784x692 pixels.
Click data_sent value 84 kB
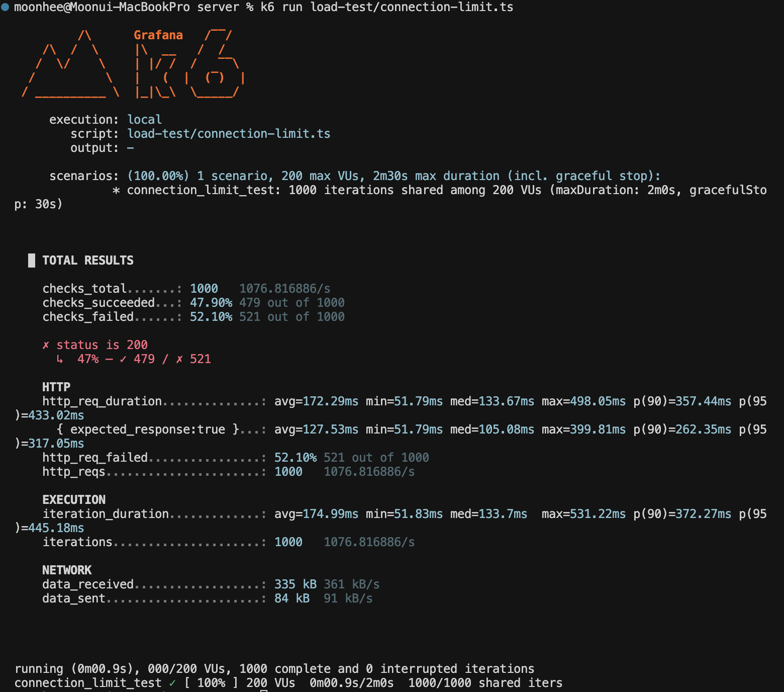click(x=292, y=598)
